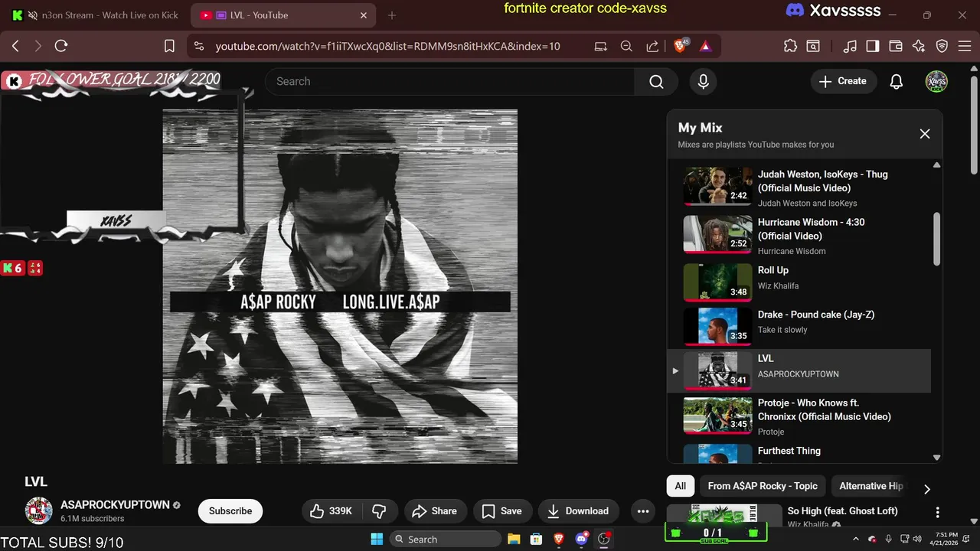The height and width of the screenshot is (551, 980).
Task: Play Protoje - Who Knows ft. Chronixx
Action: (x=799, y=416)
